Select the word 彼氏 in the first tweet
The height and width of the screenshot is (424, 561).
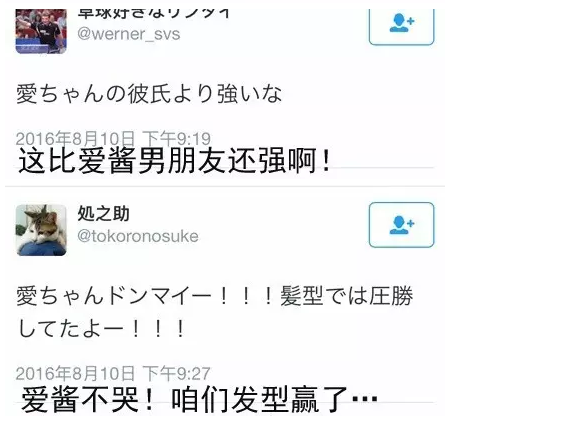[x=149, y=94]
